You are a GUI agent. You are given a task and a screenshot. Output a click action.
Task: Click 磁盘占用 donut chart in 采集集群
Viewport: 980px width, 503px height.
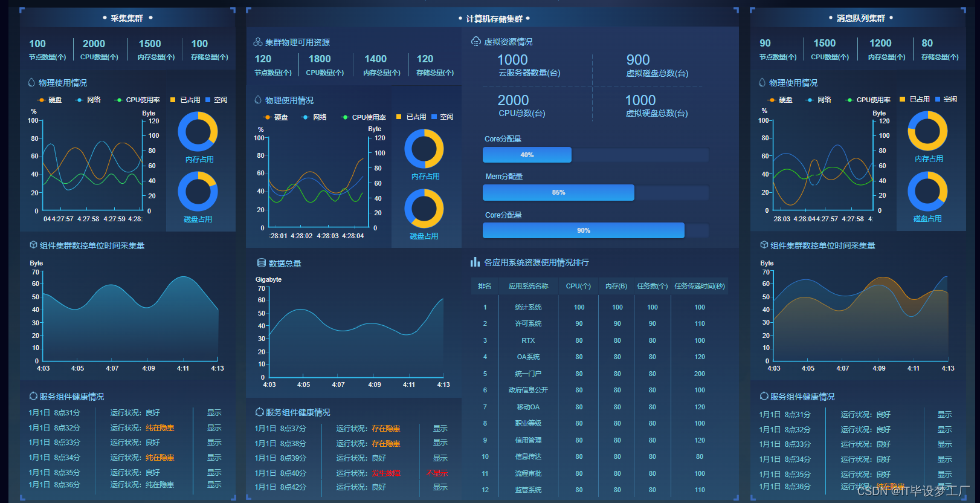click(198, 192)
